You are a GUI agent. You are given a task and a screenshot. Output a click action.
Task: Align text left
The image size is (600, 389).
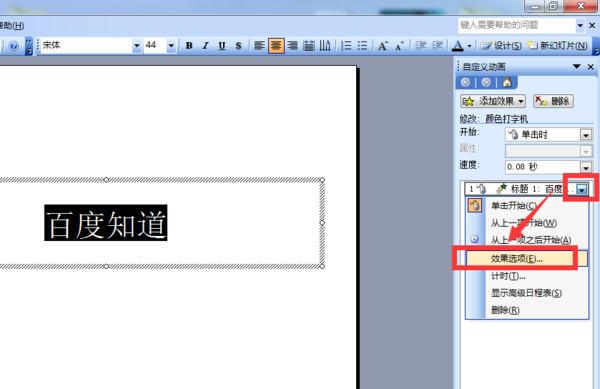(x=259, y=46)
